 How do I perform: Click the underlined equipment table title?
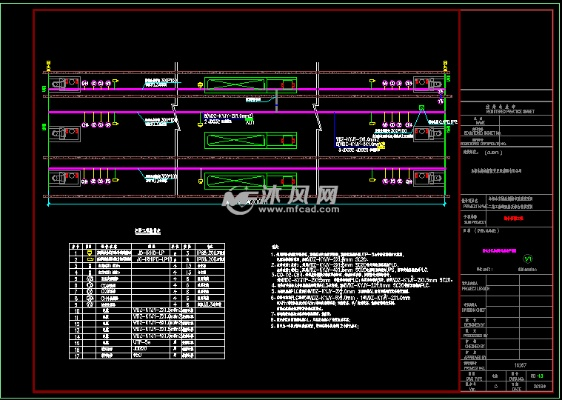147,232
